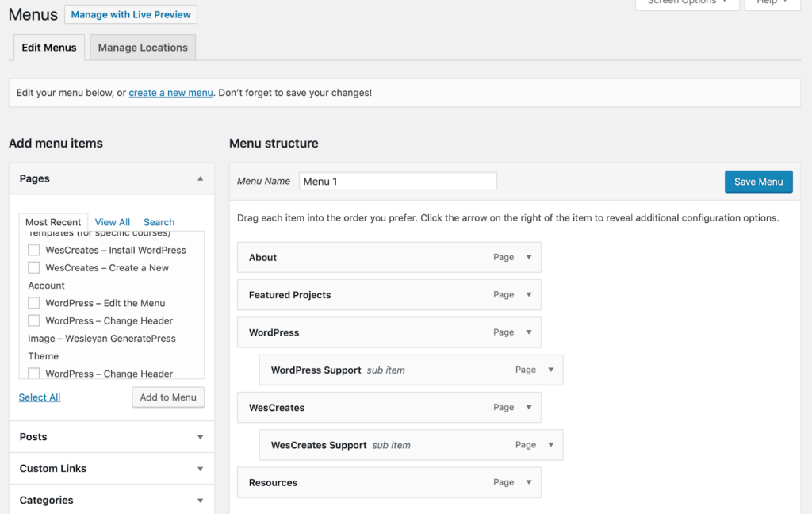
Task: Click the Select All link
Action: click(x=40, y=397)
